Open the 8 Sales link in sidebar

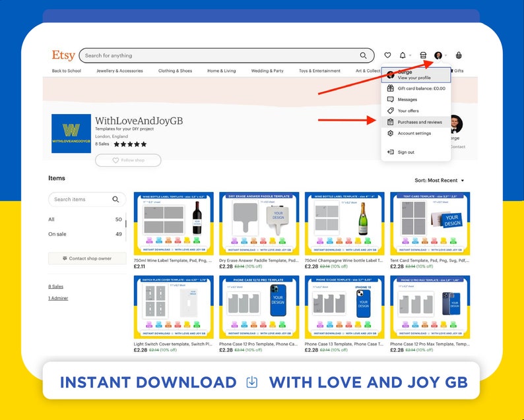56,286
